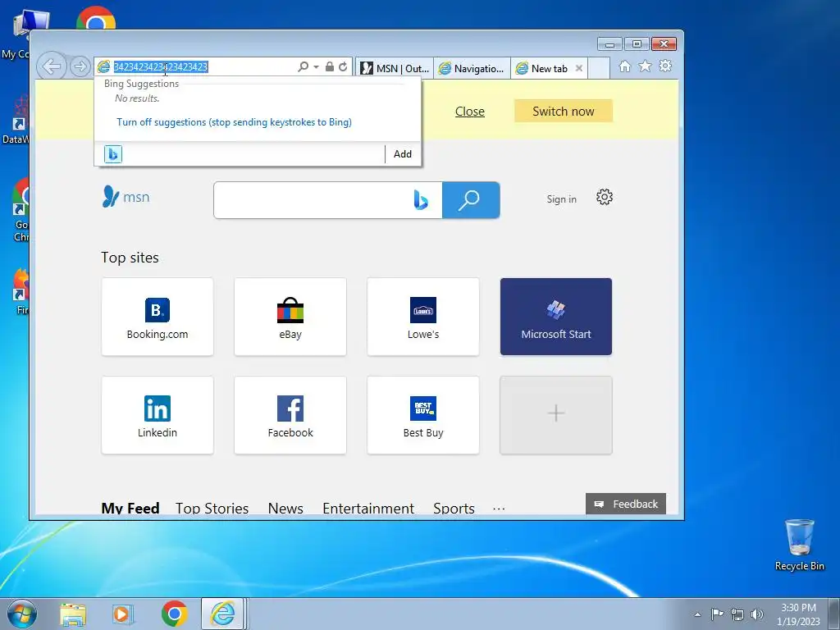The width and height of the screenshot is (840, 630).
Task: Switch to the Navigatio... tab
Action: pyautogui.click(x=472, y=68)
